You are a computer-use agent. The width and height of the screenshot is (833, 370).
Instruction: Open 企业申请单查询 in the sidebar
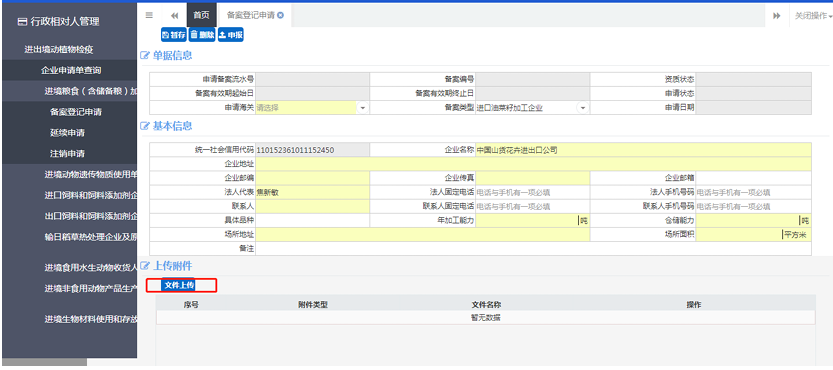(71, 70)
